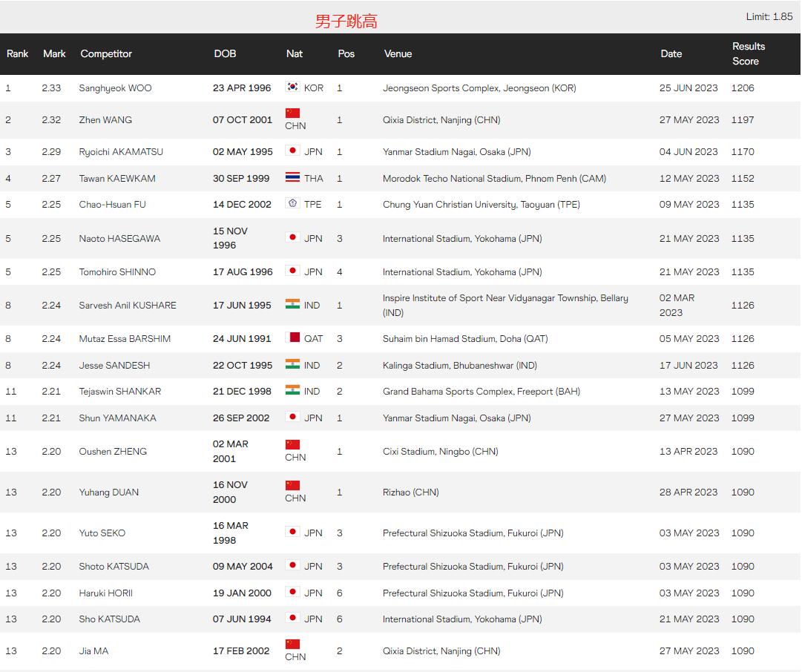Click India flag in Sarvesh Anil KUSHARE row
Viewport: 802px width, 672px height.
[292, 304]
